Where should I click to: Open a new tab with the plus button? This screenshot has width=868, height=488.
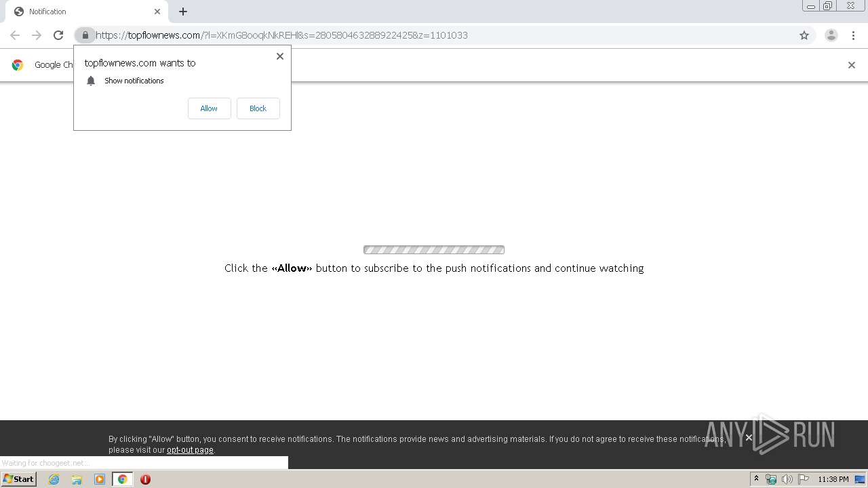(183, 12)
